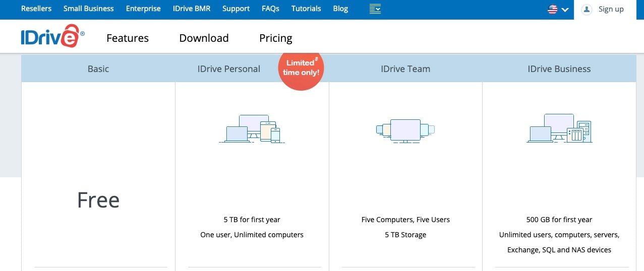Select the IDrive Business column header

(x=559, y=69)
